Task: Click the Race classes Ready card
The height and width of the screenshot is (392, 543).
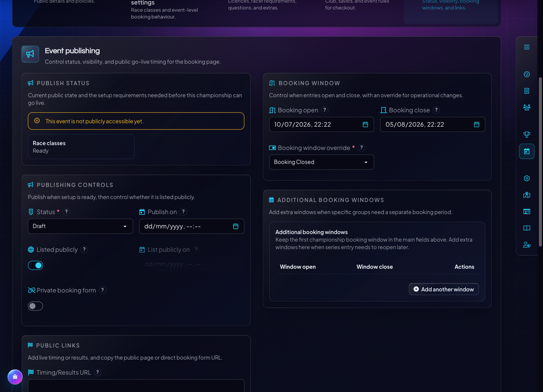Action: click(81, 147)
